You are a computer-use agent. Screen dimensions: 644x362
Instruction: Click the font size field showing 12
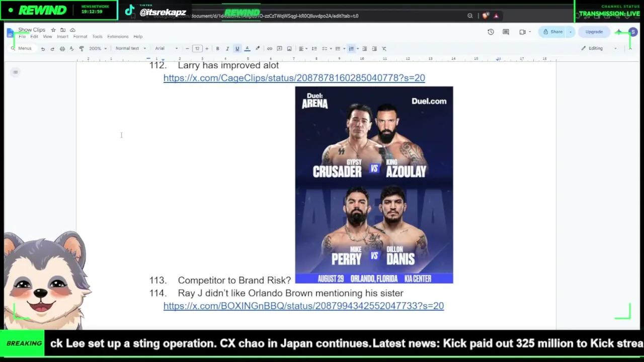tap(197, 49)
